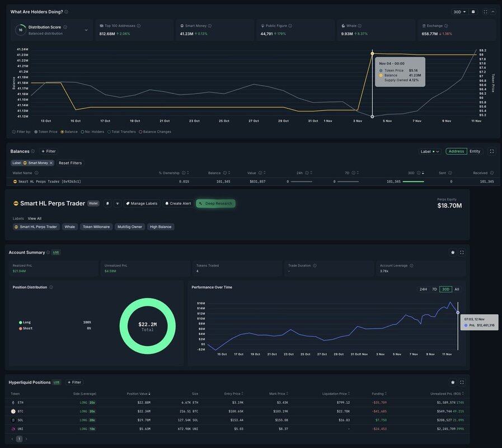
Task: Open the Label dropdown in Balances
Action: (x=430, y=151)
